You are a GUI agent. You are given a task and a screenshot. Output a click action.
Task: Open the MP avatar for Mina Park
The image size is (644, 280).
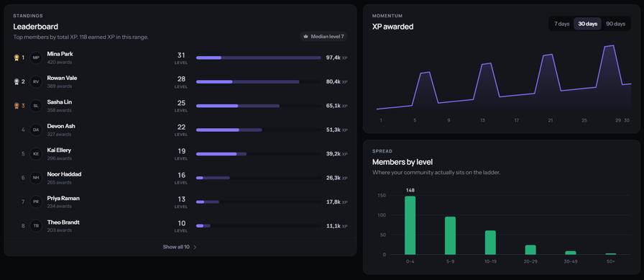click(x=36, y=58)
